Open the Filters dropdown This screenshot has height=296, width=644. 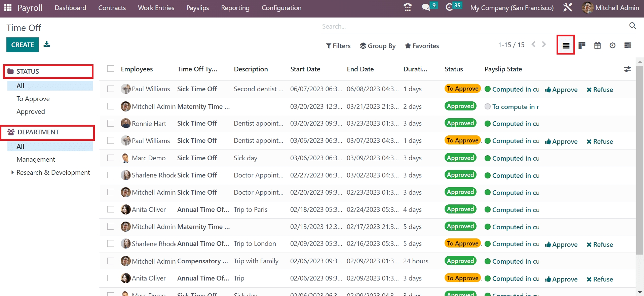pos(338,46)
